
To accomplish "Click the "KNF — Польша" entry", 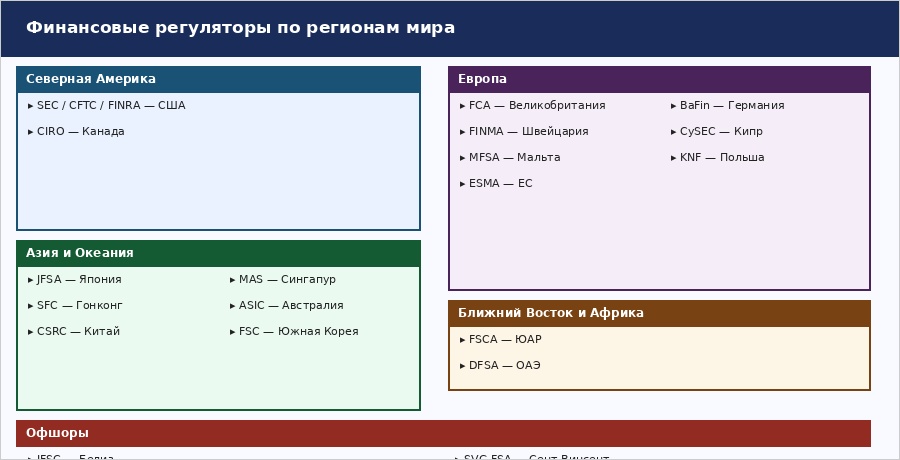I will pos(717,157).
